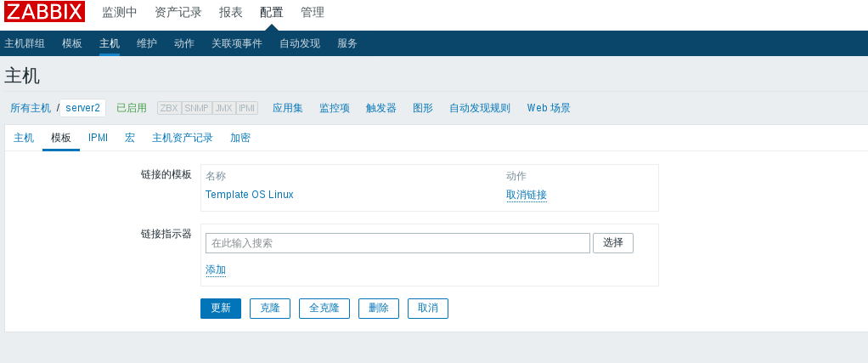The width and height of the screenshot is (868, 363).
Task: Click the ZBX availability badge
Action: 169,108
